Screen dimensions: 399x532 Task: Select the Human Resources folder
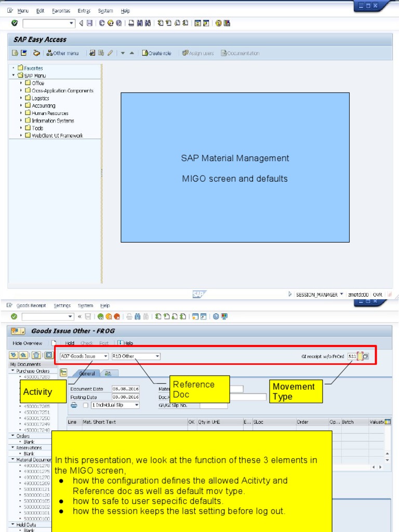click(50, 113)
